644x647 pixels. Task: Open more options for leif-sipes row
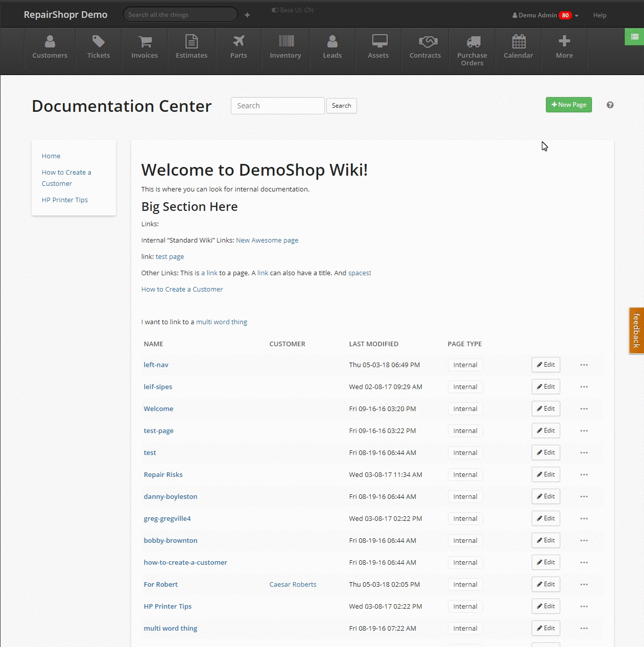pyautogui.click(x=584, y=387)
